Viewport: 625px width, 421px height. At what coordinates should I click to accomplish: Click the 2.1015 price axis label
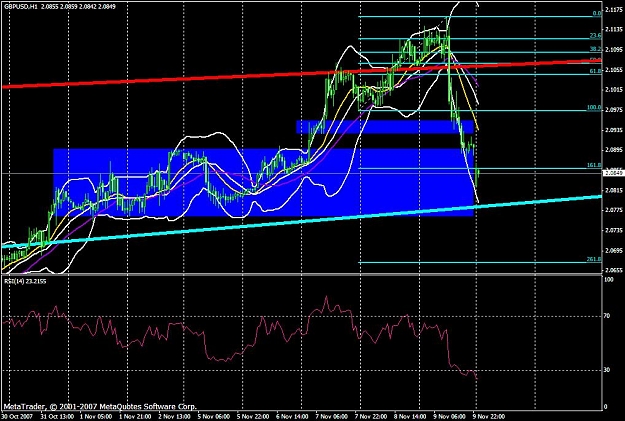click(x=612, y=90)
